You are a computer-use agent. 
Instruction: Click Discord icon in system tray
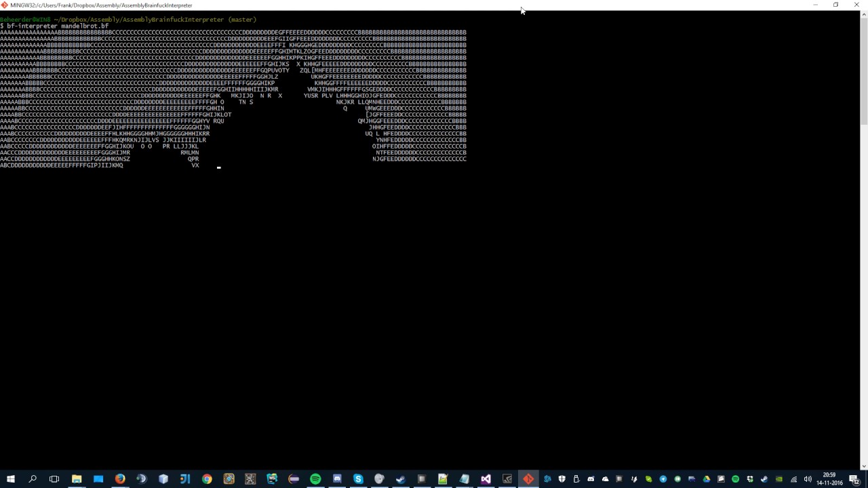[x=591, y=479]
